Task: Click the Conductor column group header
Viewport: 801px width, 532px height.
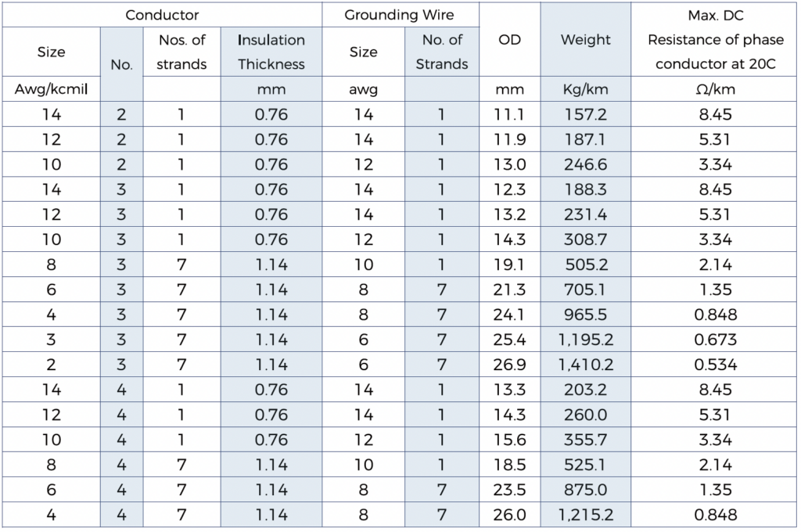Action: (162, 15)
